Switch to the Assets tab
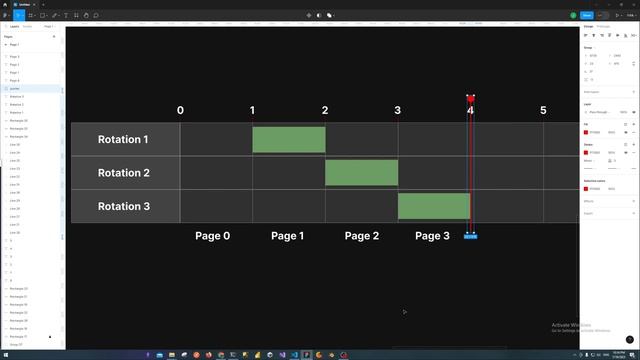This screenshot has width=640, height=360. coord(27,27)
